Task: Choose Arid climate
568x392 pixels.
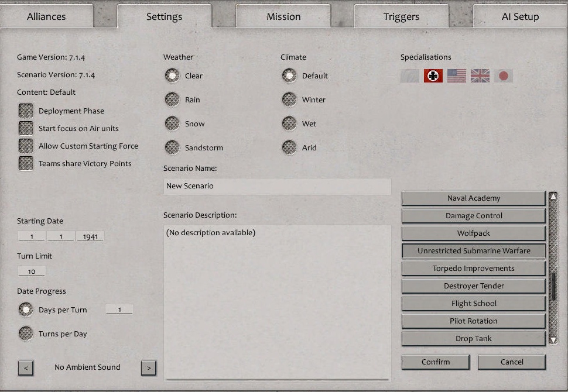Action: 289,147
